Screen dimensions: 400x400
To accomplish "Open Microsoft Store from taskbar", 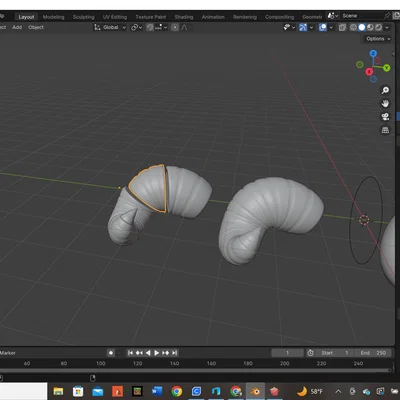I will tap(78, 391).
